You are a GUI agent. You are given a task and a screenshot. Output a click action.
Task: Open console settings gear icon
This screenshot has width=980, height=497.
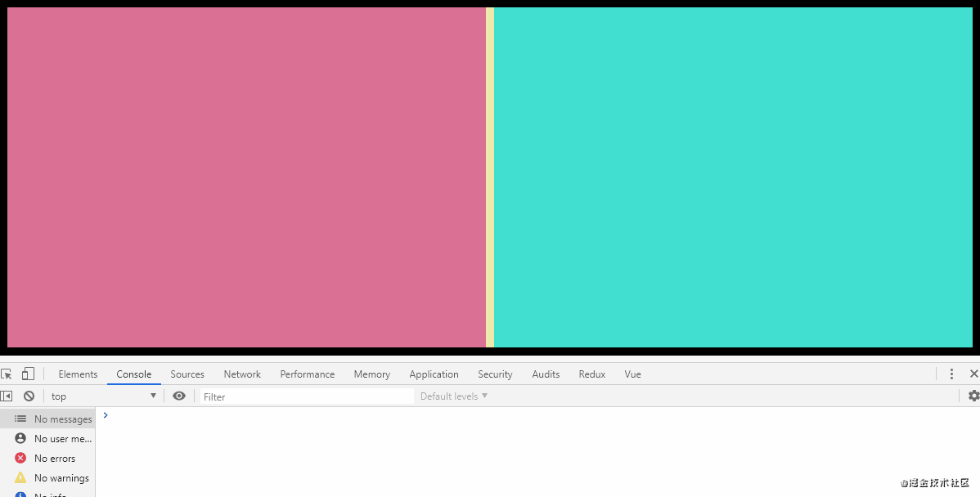pyautogui.click(x=973, y=396)
